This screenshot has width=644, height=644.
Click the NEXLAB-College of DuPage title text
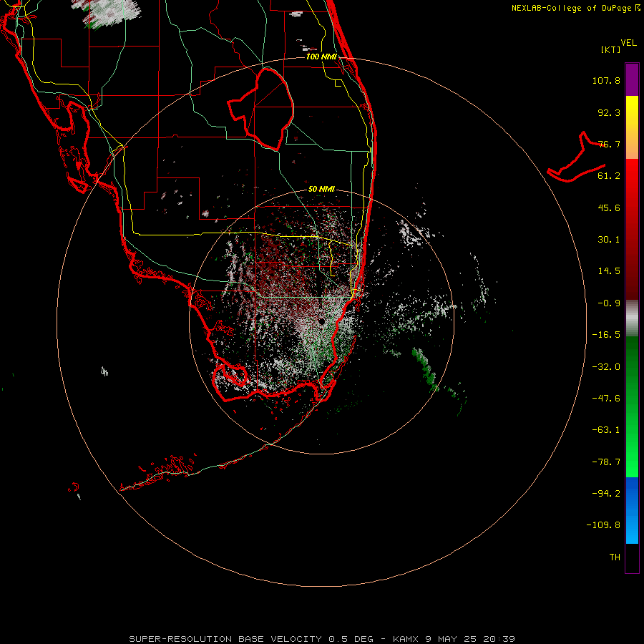click(x=572, y=8)
